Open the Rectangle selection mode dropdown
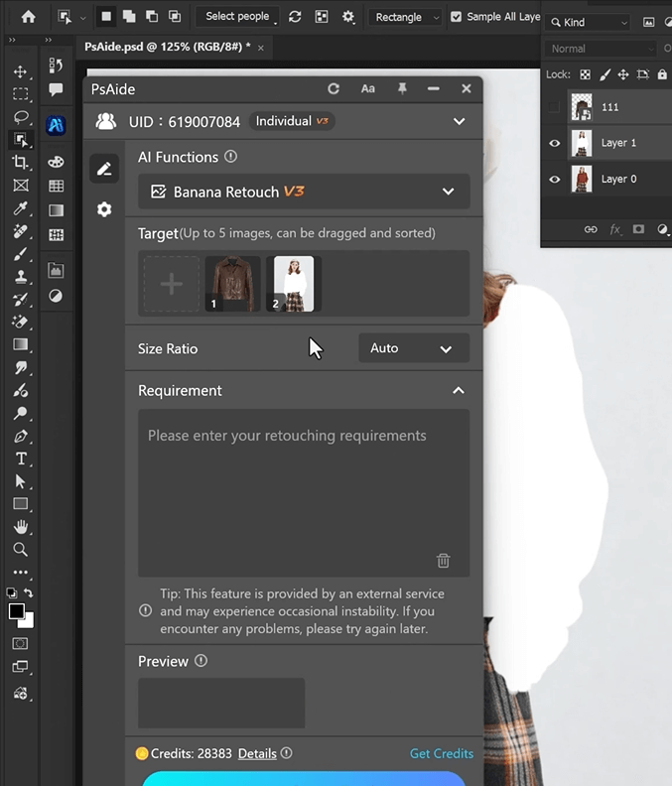The width and height of the screenshot is (672, 786). coord(406,17)
